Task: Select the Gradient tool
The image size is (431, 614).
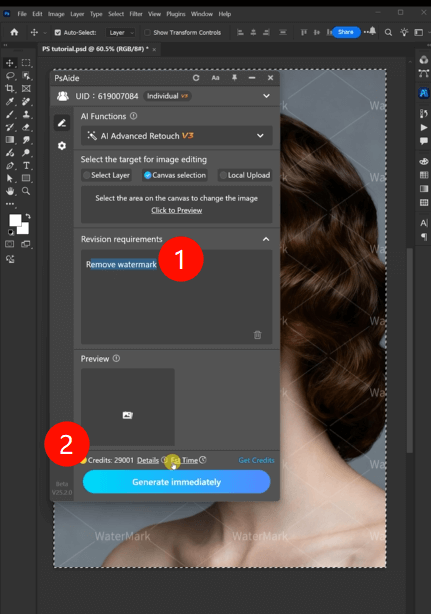Action: 9,140
